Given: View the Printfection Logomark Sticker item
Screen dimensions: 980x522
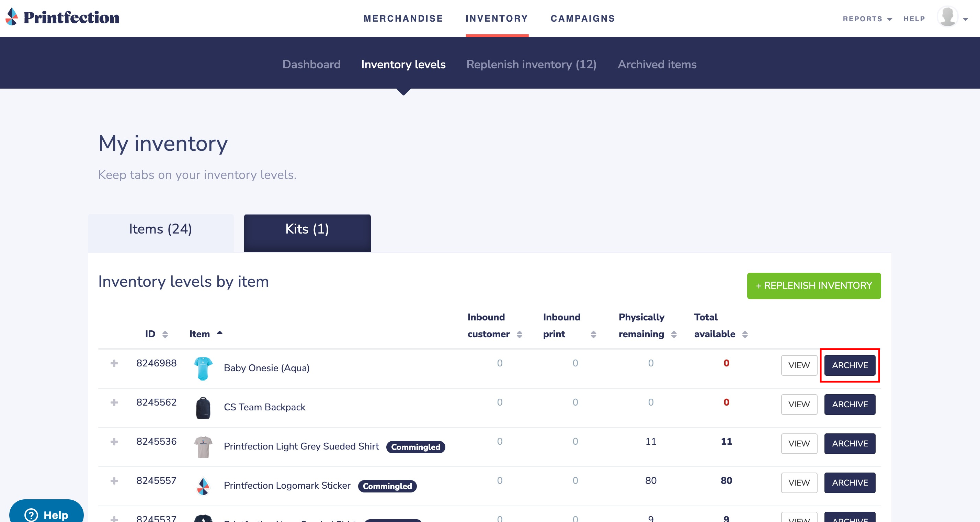Looking at the screenshot, I should click(x=799, y=483).
